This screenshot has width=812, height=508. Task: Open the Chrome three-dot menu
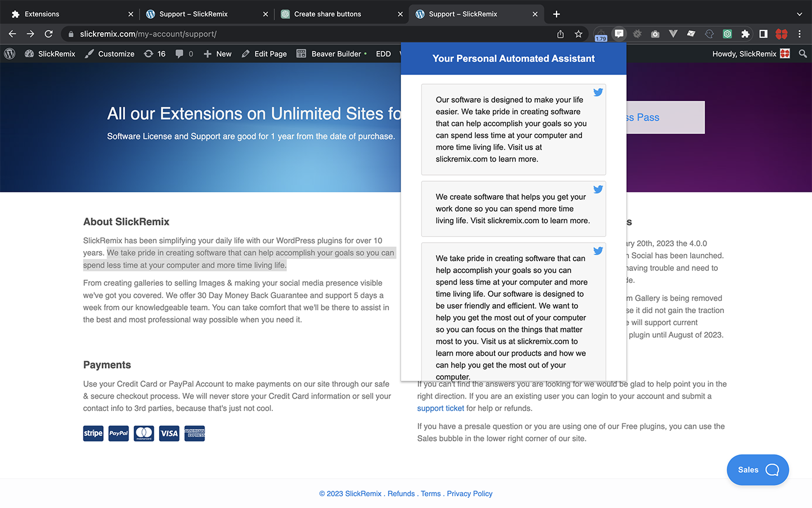(x=800, y=34)
